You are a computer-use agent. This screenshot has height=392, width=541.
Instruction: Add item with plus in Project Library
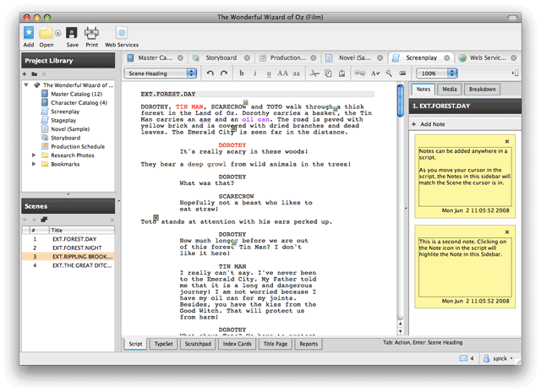(25, 73)
